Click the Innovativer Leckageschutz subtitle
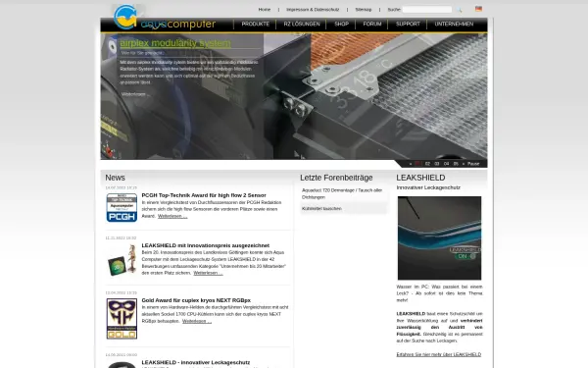Image resolution: width=588 pixels, height=368 pixels. point(428,187)
